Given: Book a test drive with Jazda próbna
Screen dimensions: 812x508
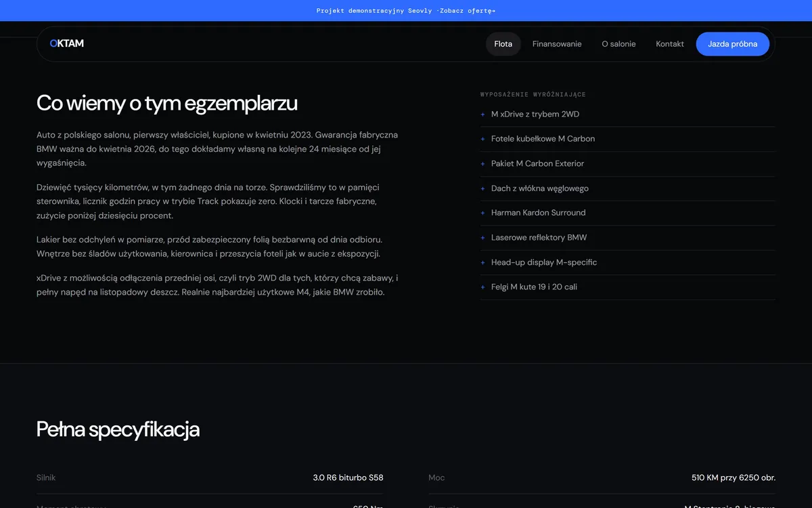Looking at the screenshot, I should tap(733, 44).
